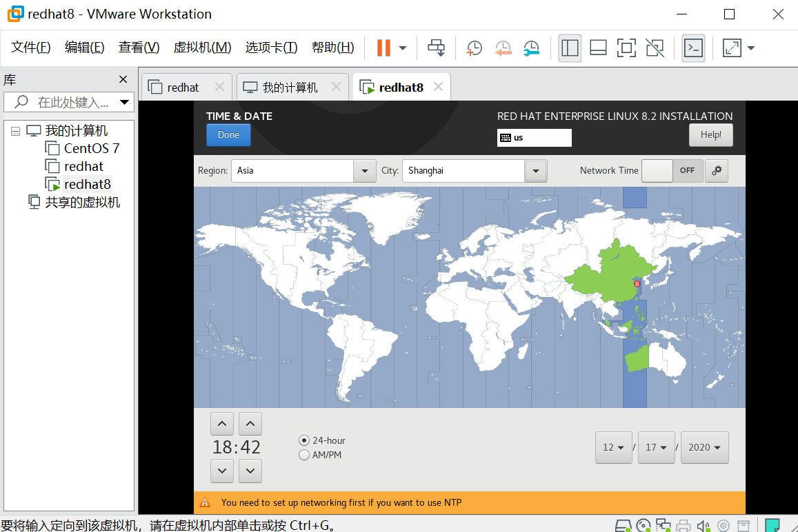Increase the minutes value
The image size is (798, 532).
250,424
